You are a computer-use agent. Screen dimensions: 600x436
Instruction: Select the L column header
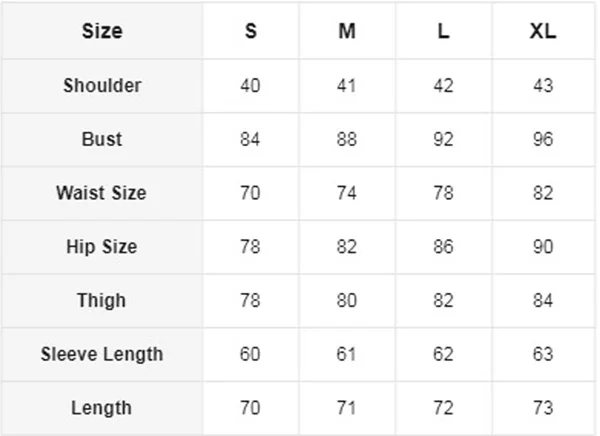click(443, 31)
